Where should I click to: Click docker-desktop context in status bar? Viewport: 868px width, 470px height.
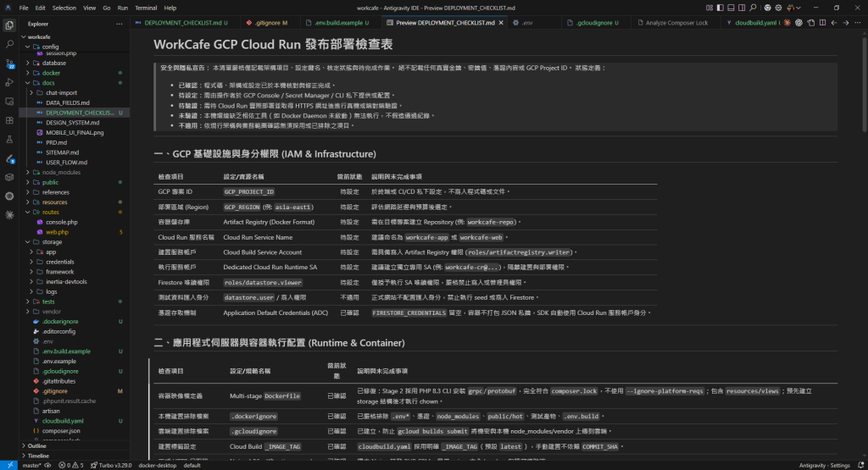tap(157, 465)
